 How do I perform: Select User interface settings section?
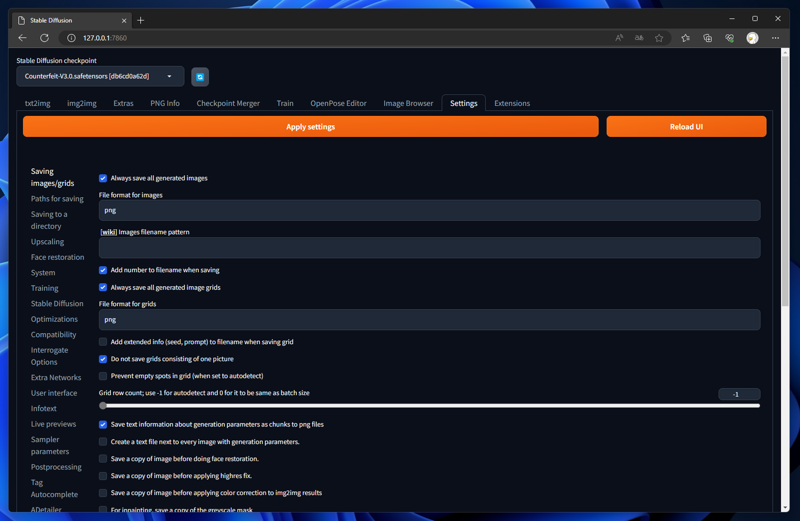click(x=54, y=393)
